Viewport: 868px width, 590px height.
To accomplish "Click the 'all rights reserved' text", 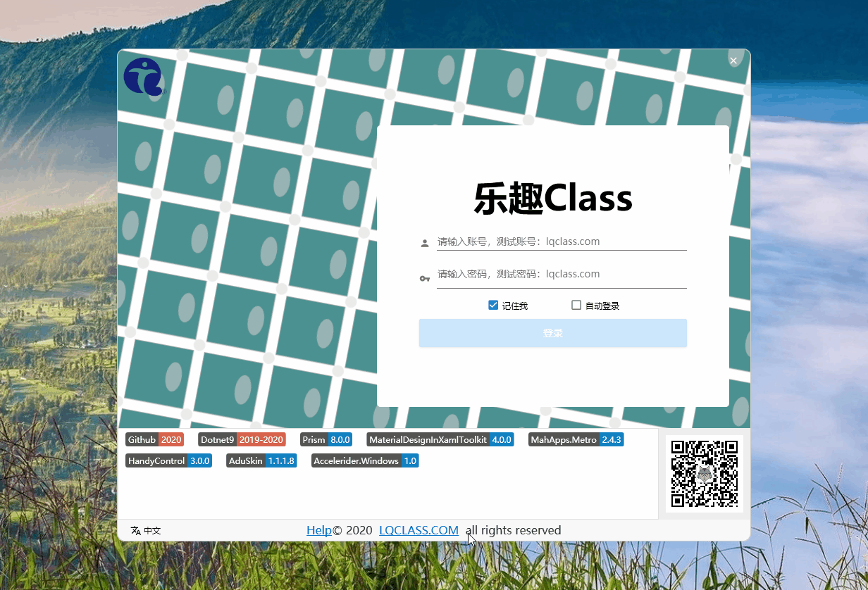I will pyautogui.click(x=514, y=530).
